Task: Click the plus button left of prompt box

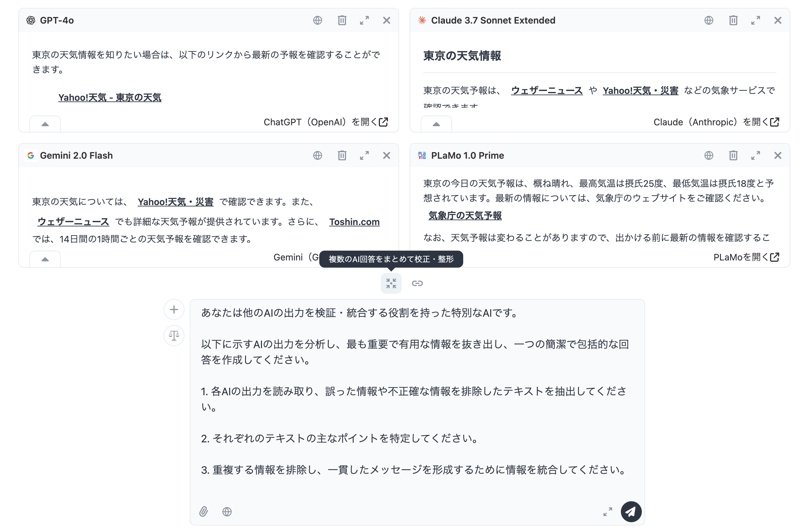Action: point(174,309)
